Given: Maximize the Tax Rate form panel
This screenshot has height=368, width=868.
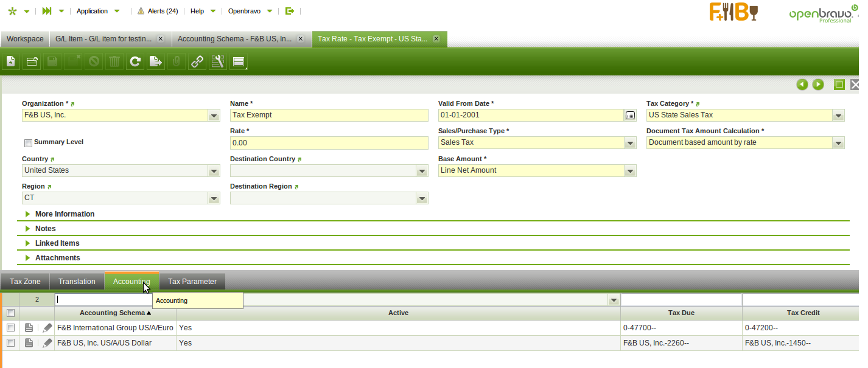Looking at the screenshot, I should click(839, 85).
